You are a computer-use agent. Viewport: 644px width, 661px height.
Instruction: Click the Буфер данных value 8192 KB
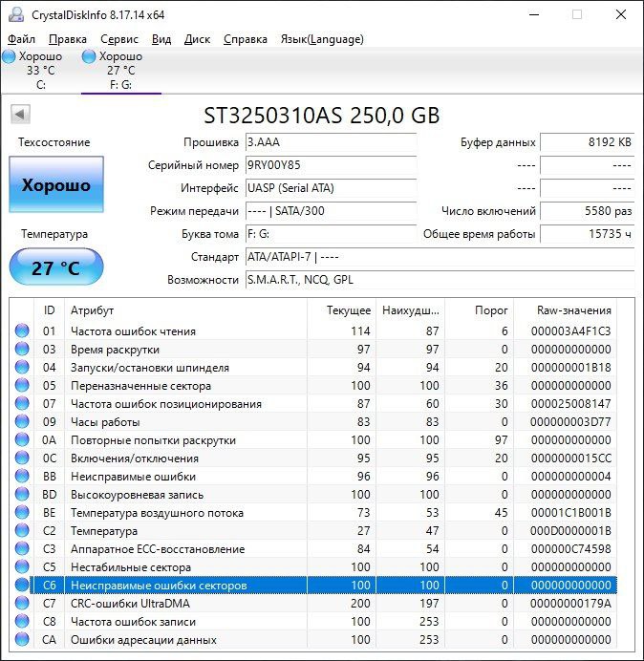coord(587,142)
